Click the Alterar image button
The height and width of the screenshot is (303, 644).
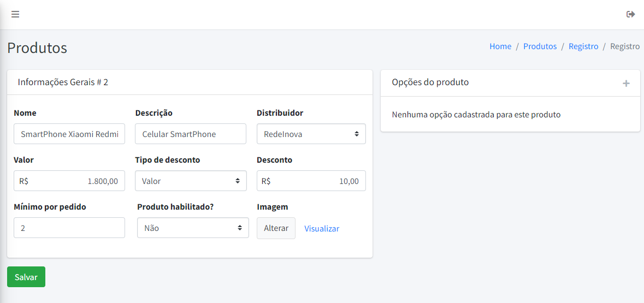click(276, 228)
